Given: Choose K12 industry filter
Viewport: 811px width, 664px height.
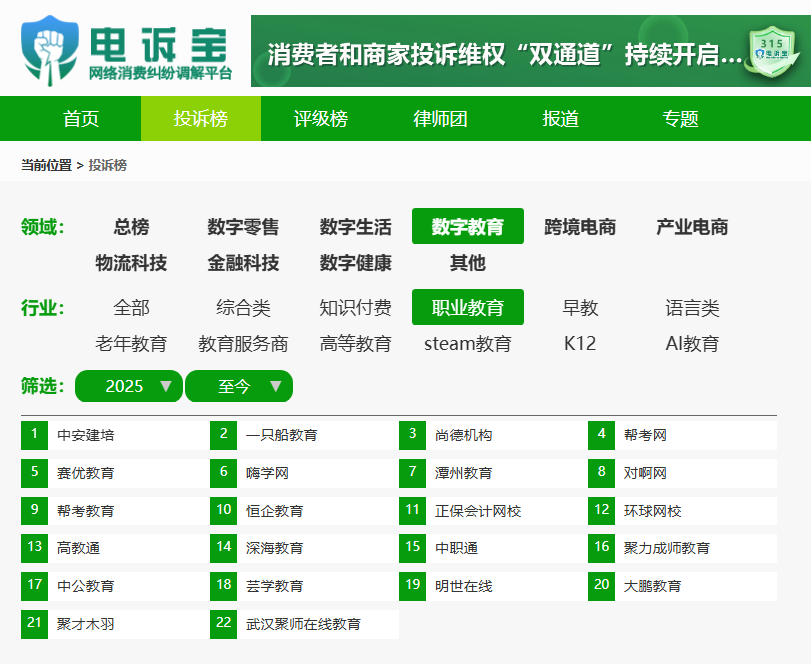Looking at the screenshot, I should point(580,343).
